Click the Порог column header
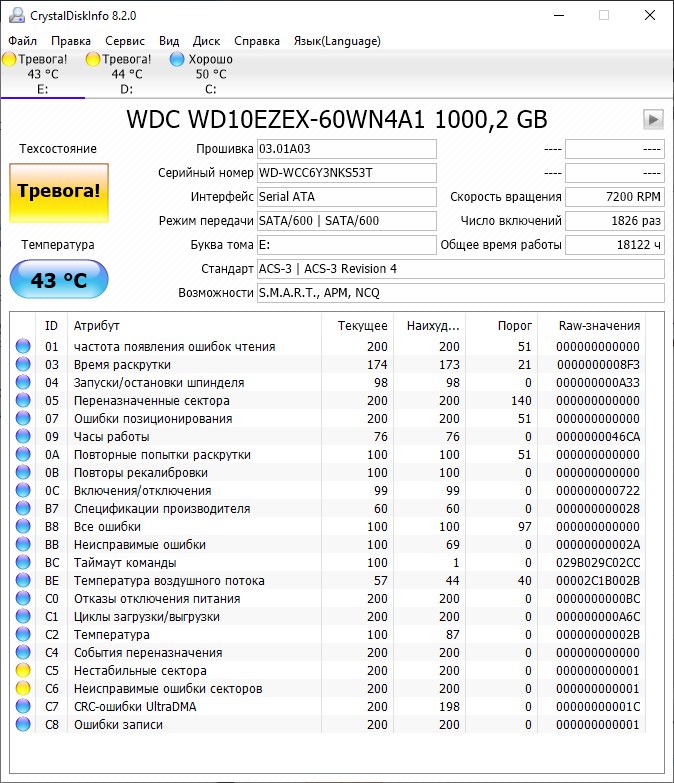The width and height of the screenshot is (674, 783). tap(502, 326)
